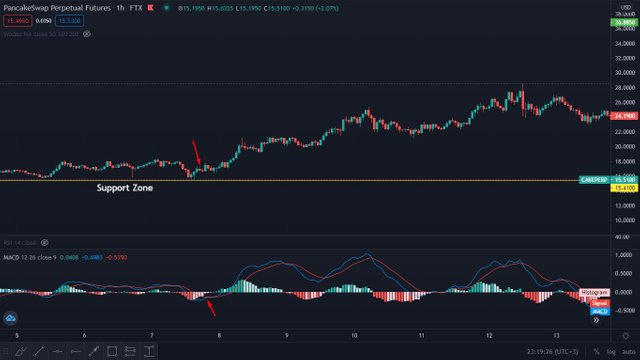Click the MACD 12 26 close 9 legend
Screen dimensions: 640x360
[30, 258]
